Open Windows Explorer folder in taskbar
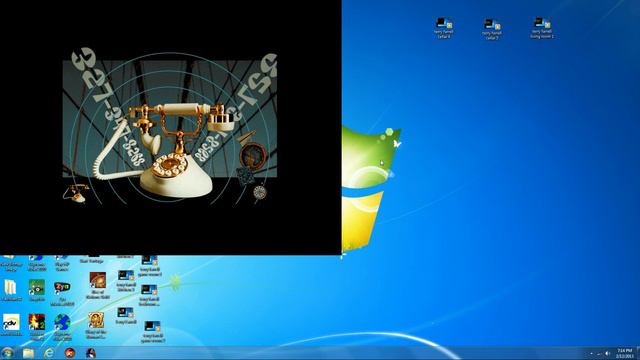The width and height of the screenshot is (640, 360). click(x=28, y=353)
